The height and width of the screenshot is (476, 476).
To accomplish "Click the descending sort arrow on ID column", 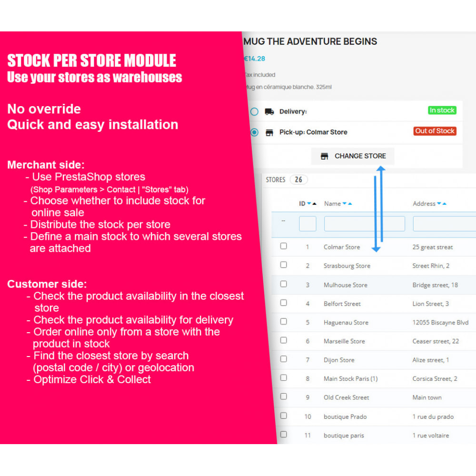I will [308, 203].
